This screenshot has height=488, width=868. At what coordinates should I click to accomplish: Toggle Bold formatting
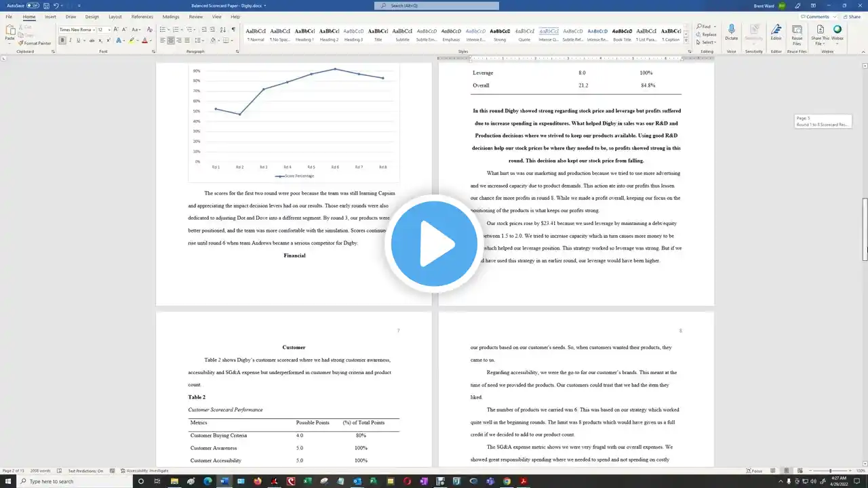click(62, 41)
